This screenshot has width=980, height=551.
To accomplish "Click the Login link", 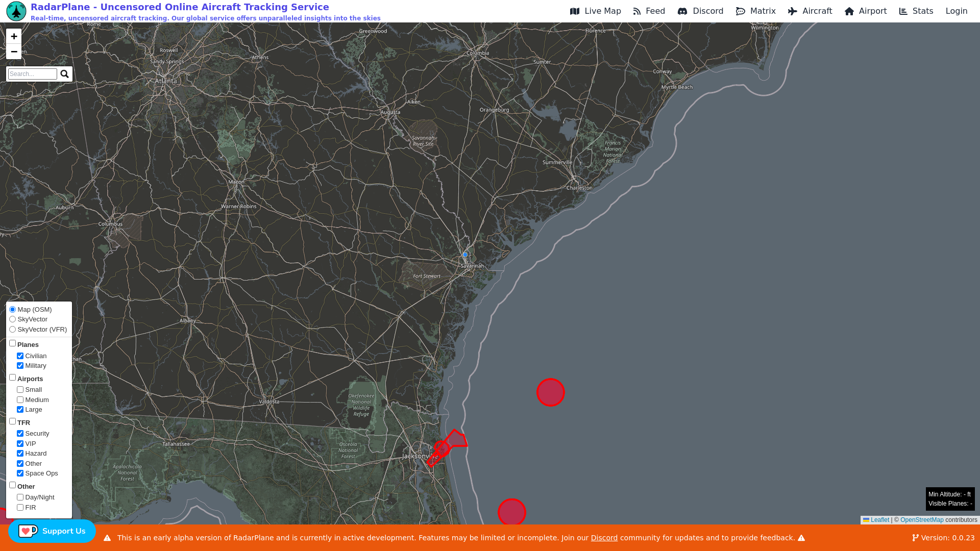I will tap(957, 11).
